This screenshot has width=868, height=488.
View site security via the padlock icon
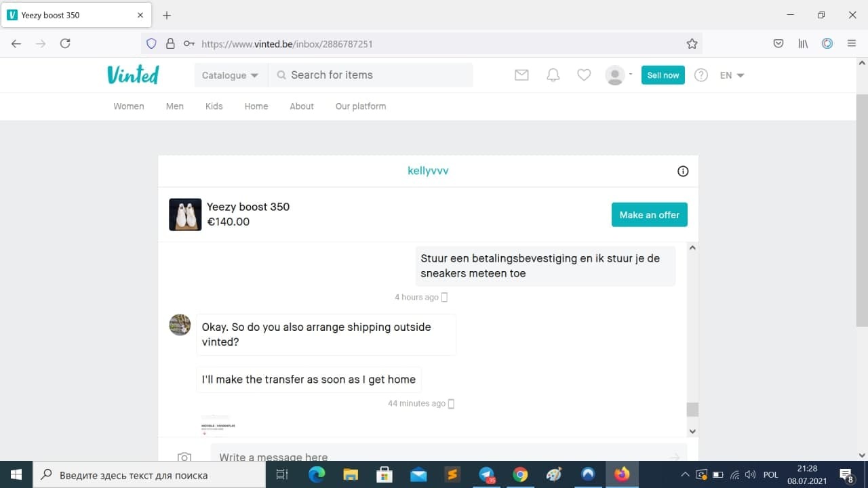click(x=170, y=43)
